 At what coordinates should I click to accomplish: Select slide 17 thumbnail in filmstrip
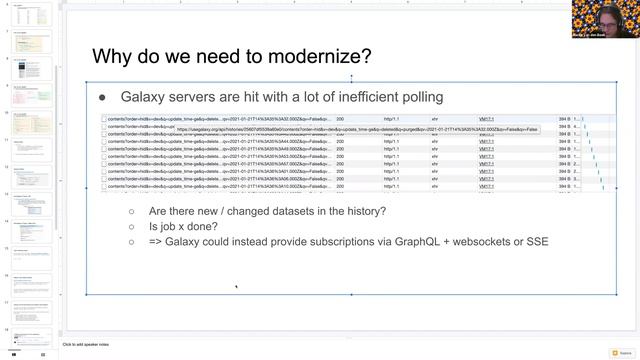pyautogui.click(x=32, y=312)
